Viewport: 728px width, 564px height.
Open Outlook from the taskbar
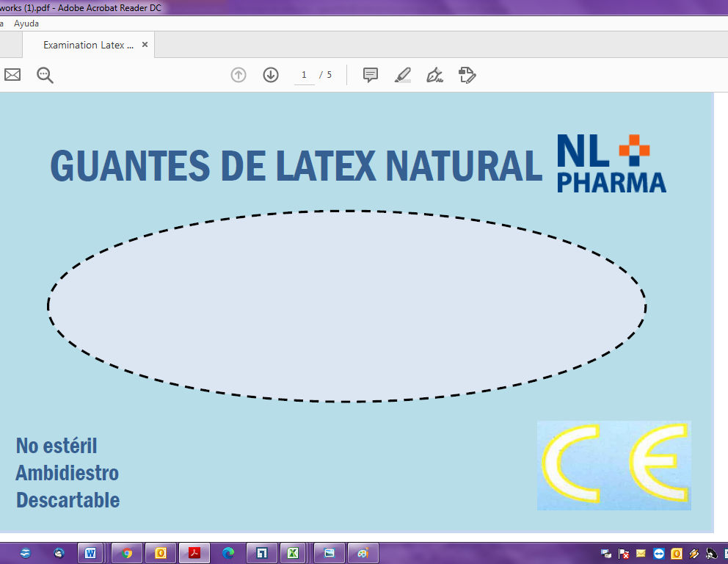pyautogui.click(x=161, y=553)
